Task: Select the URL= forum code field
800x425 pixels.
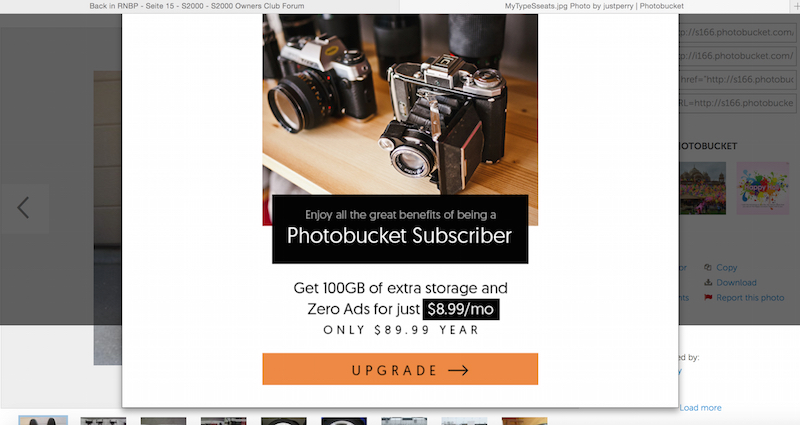Action: click(x=738, y=103)
